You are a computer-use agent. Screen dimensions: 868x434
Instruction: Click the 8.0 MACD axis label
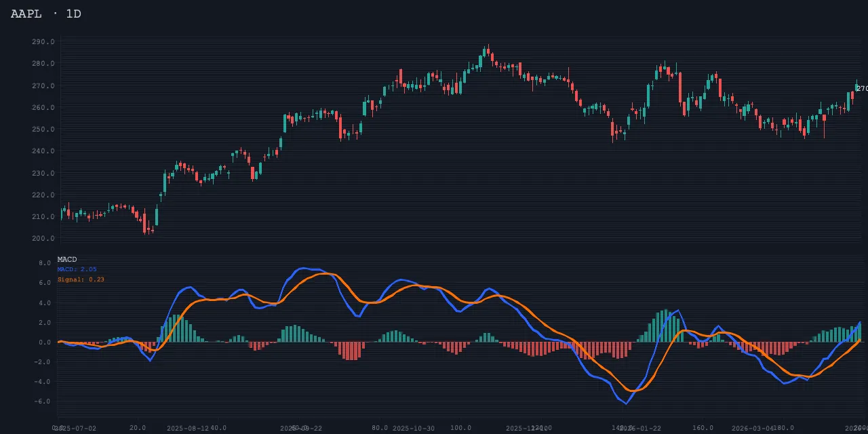(45, 263)
